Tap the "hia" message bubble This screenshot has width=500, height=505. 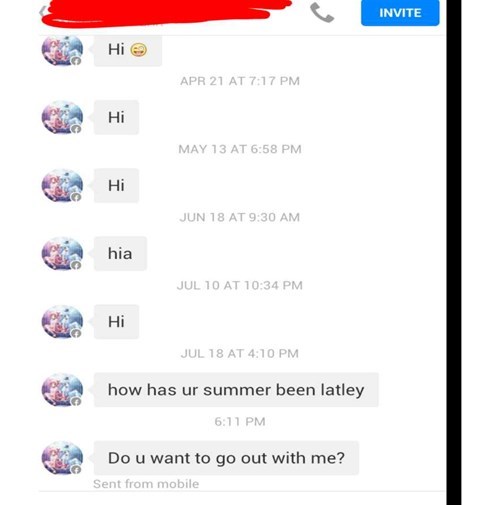(x=120, y=254)
